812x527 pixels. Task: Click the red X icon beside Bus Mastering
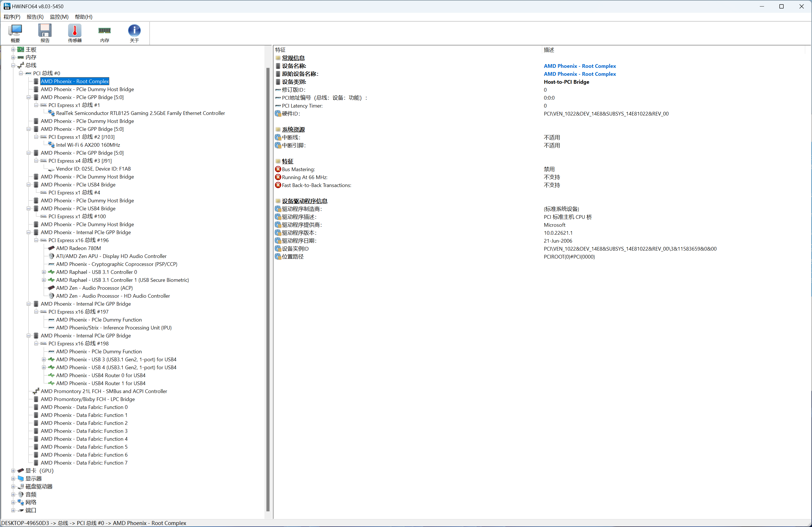click(x=278, y=169)
